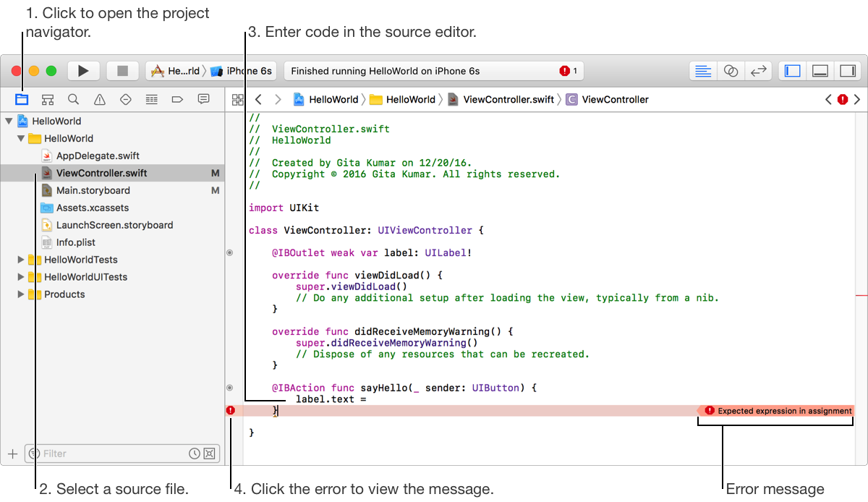868x502 pixels.
Task: Toggle the navigator panel visibility
Action: 793,71
